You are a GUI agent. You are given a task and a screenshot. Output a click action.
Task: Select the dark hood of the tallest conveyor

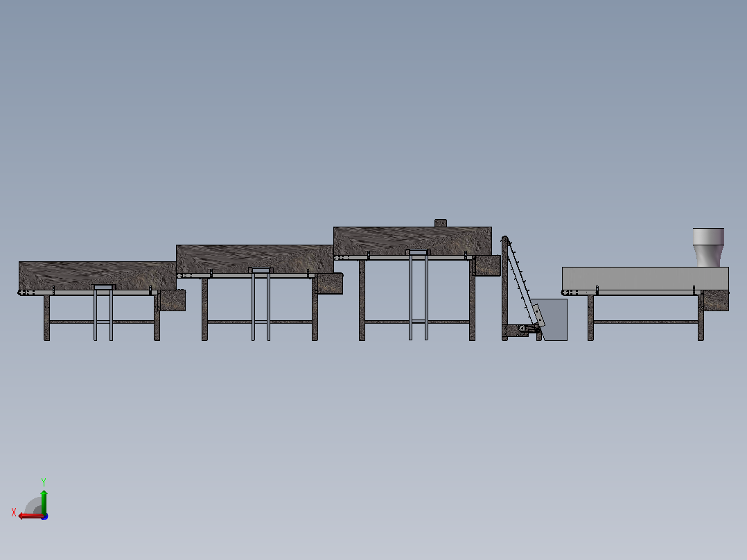pyautogui.click(x=412, y=241)
